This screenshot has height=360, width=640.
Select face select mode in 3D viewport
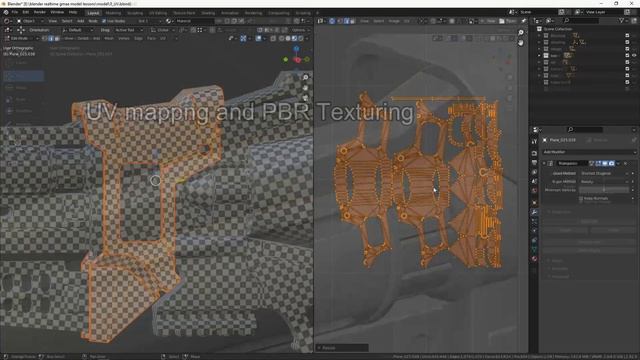pyautogui.click(x=56, y=38)
